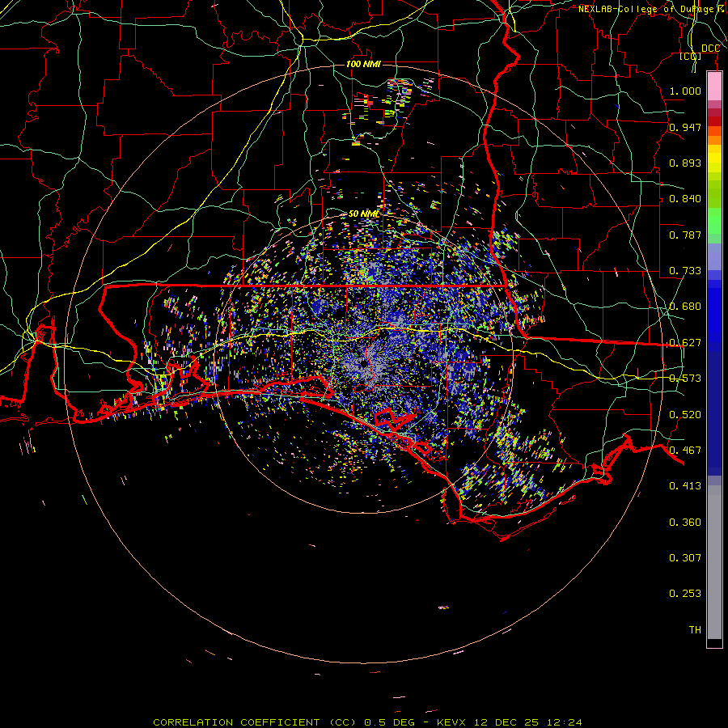Click the 0.413 scale value

click(685, 486)
